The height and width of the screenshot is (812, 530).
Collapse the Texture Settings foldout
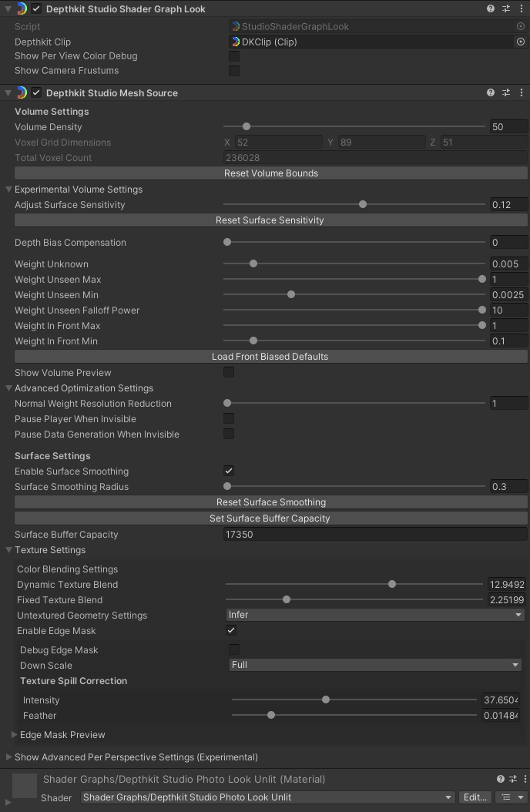[x=9, y=550]
